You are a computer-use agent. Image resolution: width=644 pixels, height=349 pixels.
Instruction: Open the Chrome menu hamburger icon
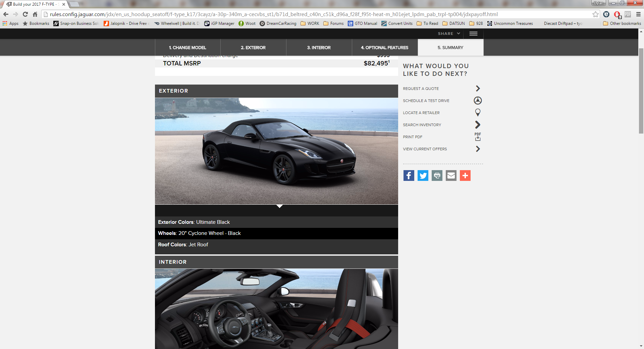(x=638, y=14)
